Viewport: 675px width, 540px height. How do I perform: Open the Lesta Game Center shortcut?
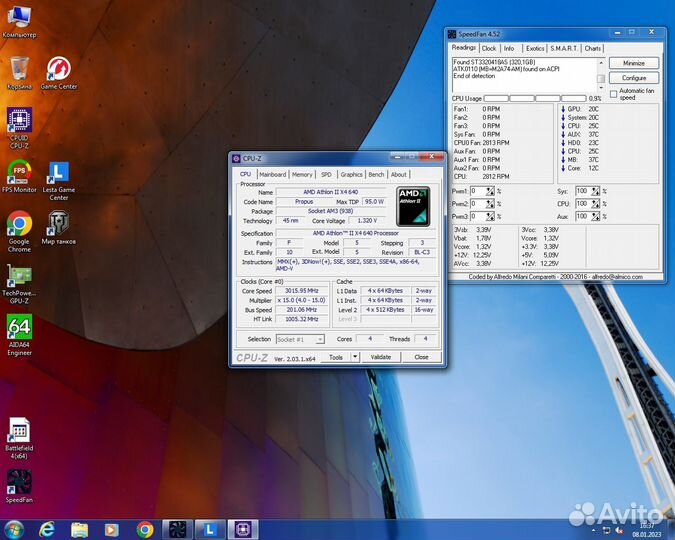[x=59, y=180]
